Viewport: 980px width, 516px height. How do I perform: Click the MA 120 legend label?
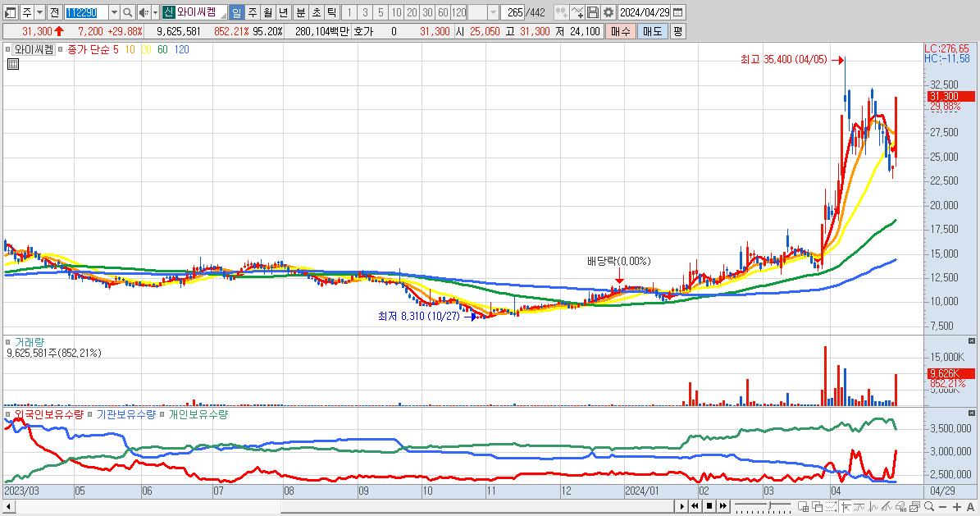coord(181,49)
